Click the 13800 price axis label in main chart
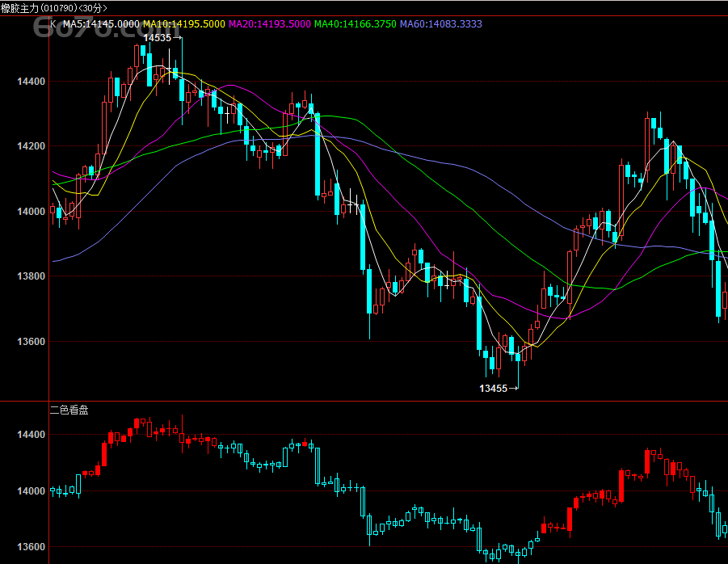728x564 pixels. point(31,276)
